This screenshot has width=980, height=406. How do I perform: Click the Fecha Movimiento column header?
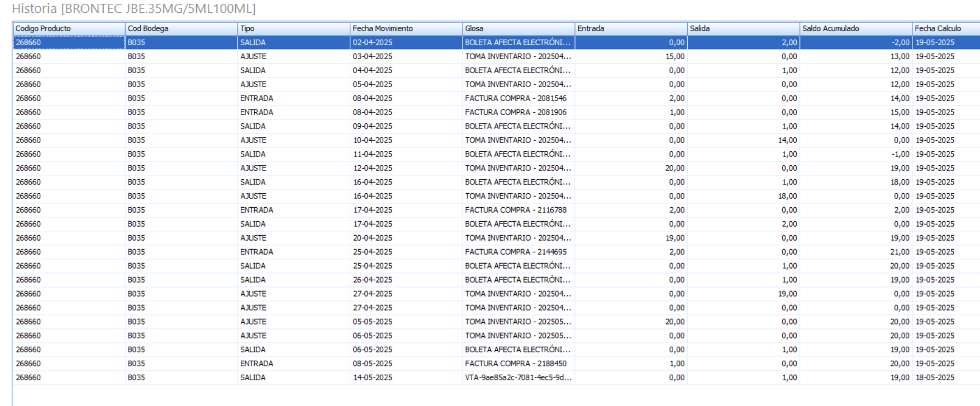click(x=406, y=28)
